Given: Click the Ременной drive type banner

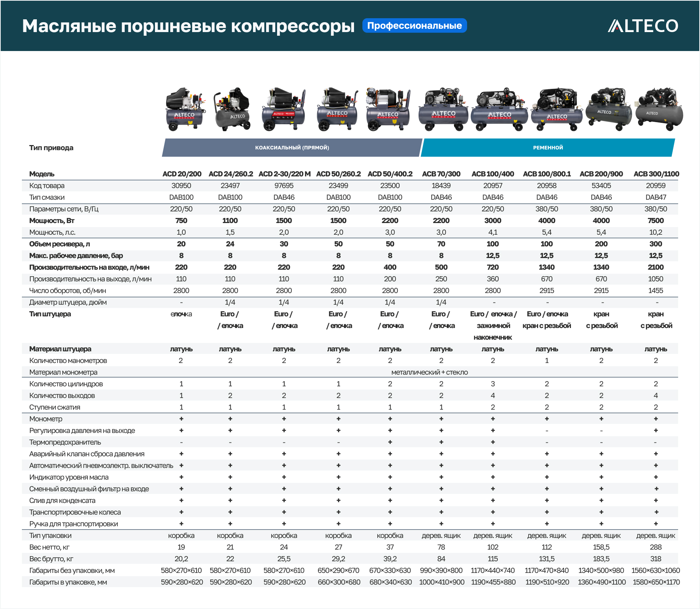Looking at the screenshot, I should [548, 148].
